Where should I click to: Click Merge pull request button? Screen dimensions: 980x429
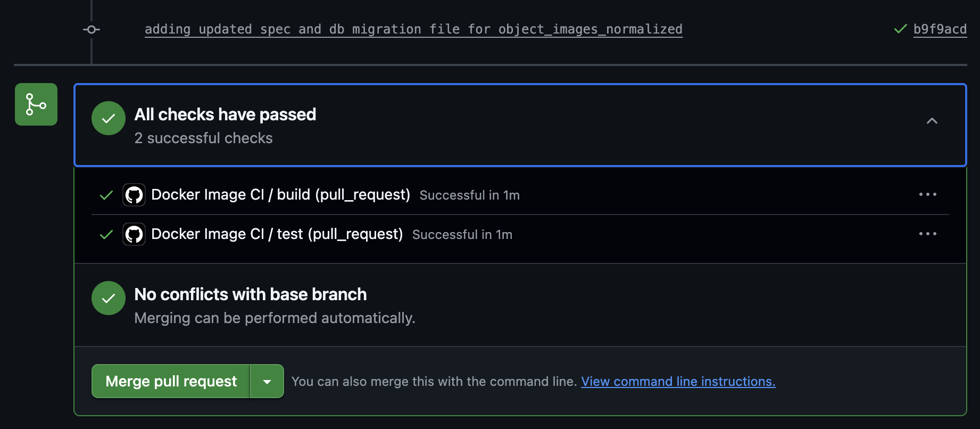pos(171,381)
